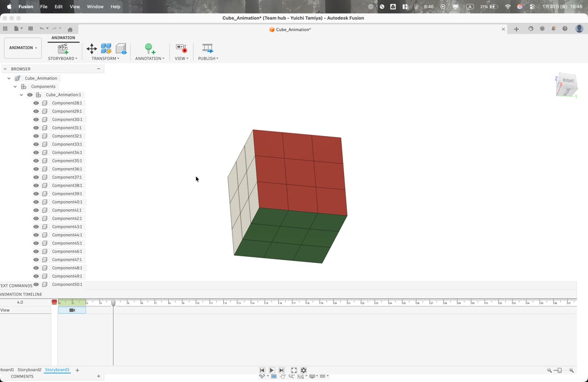Screen dimensions: 588x382
Task: Click the Publish Video filmstrip icon
Action: pyautogui.click(x=208, y=48)
